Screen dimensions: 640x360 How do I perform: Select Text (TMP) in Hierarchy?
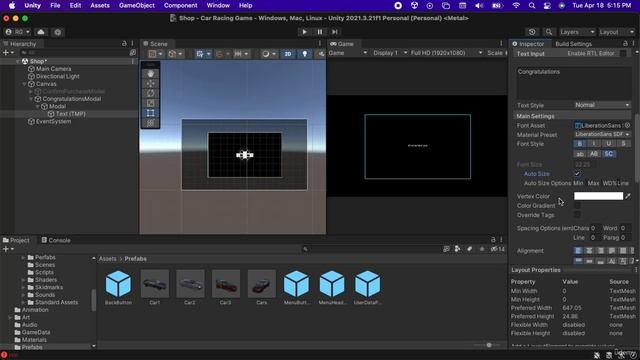tap(71, 114)
